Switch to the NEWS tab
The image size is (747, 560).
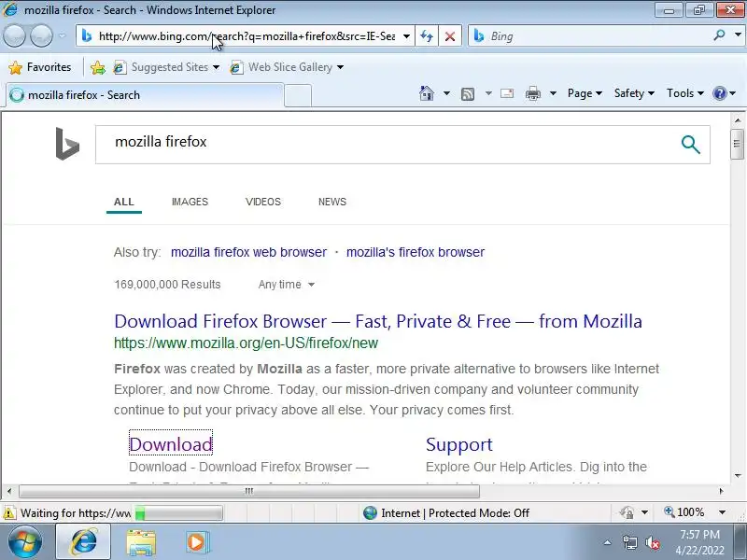pos(332,202)
